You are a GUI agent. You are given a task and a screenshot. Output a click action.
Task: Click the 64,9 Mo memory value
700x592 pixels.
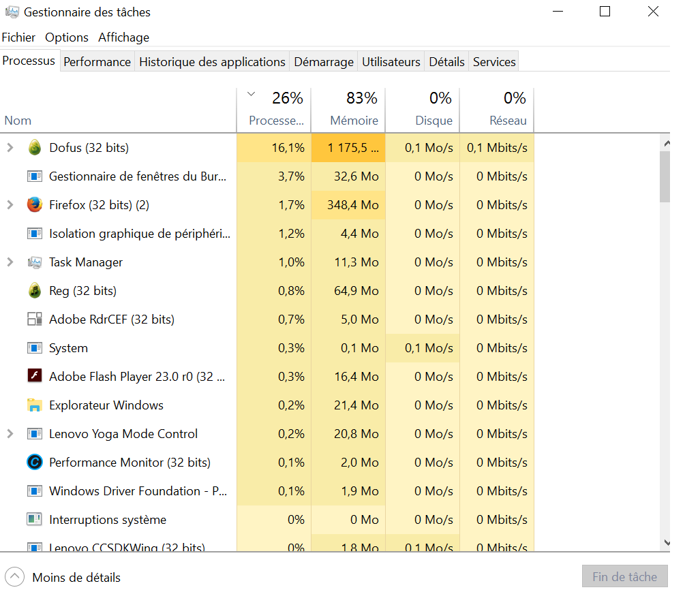(356, 291)
